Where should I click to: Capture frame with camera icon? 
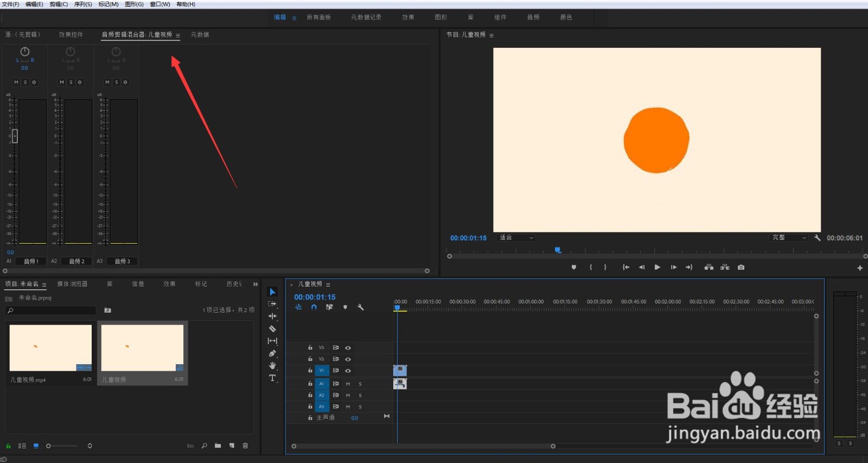[741, 267]
